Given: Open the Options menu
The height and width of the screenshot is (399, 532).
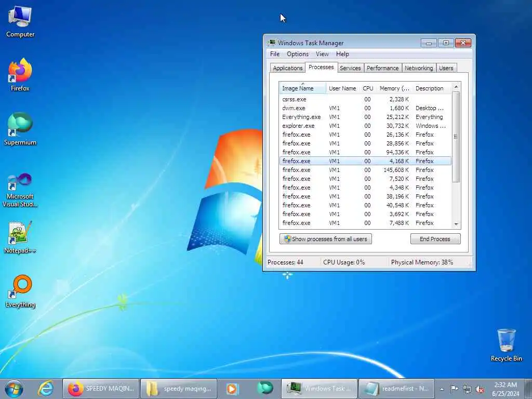Looking at the screenshot, I should (x=298, y=54).
